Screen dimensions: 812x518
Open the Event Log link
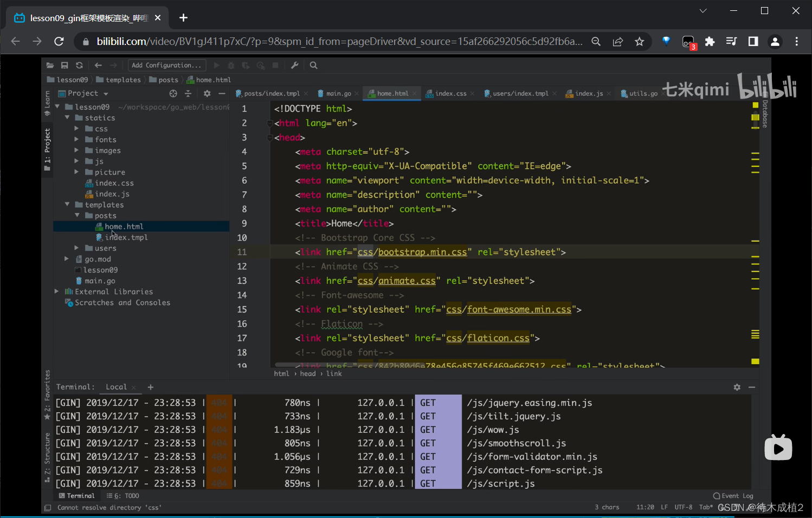tap(733, 496)
